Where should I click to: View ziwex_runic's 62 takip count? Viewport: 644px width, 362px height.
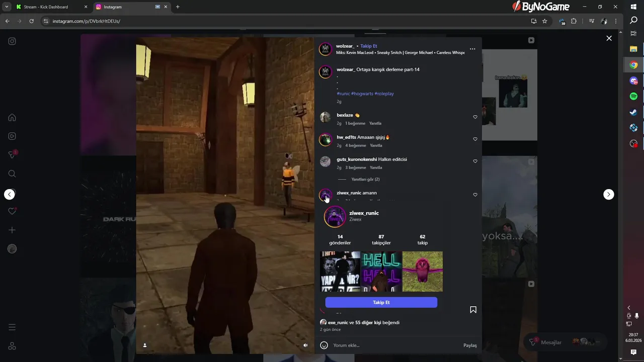(x=423, y=240)
